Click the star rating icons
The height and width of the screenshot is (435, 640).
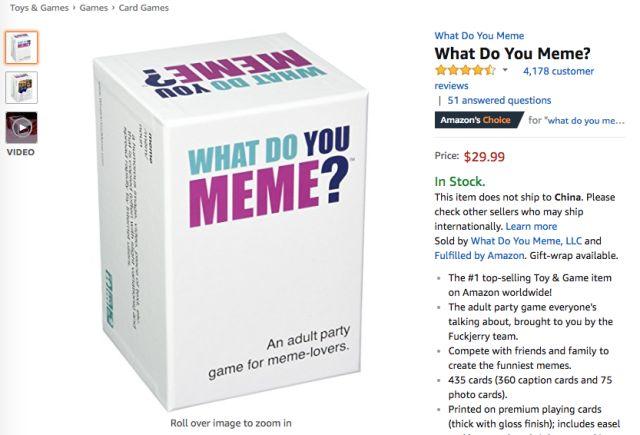(x=466, y=70)
